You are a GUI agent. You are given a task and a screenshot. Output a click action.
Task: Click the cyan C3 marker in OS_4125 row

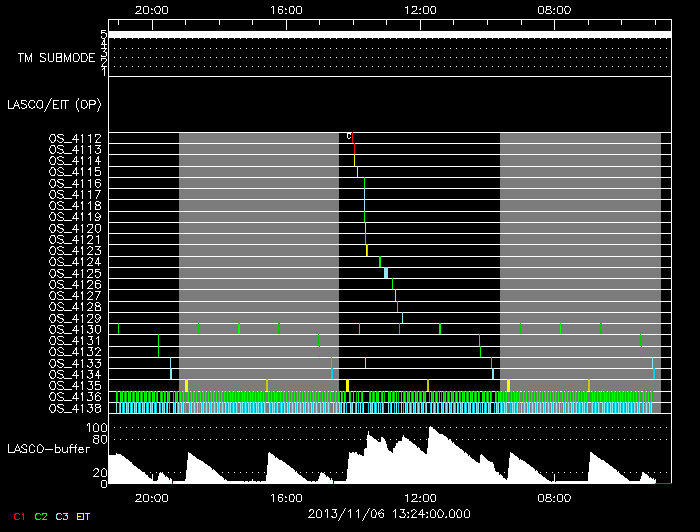pos(386,273)
